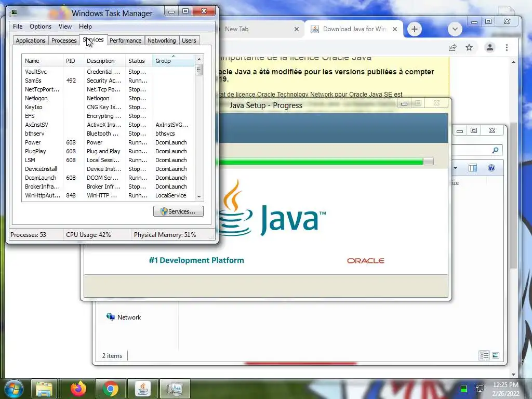Sort services by the Description column
This screenshot has width=532, height=399.
pos(104,61)
